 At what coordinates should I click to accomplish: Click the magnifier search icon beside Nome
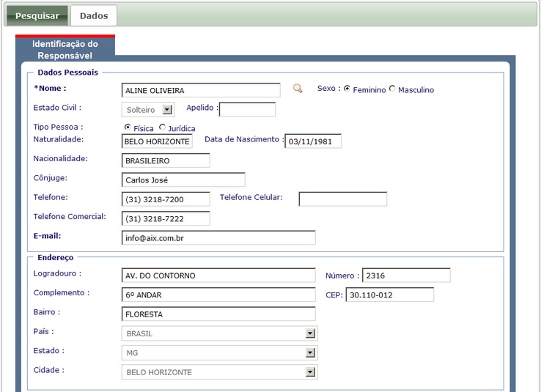click(x=298, y=89)
